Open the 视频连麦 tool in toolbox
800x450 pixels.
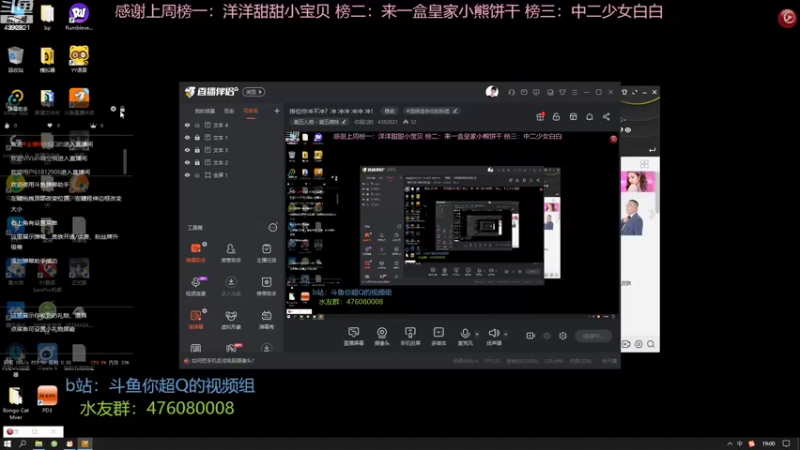pos(196,286)
